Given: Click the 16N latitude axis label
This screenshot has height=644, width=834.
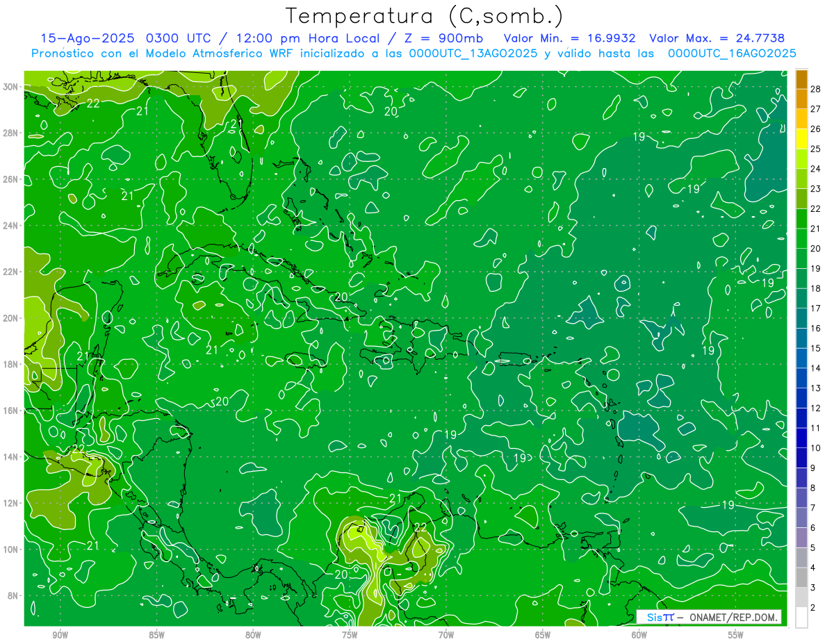Looking at the screenshot, I should (12, 411).
